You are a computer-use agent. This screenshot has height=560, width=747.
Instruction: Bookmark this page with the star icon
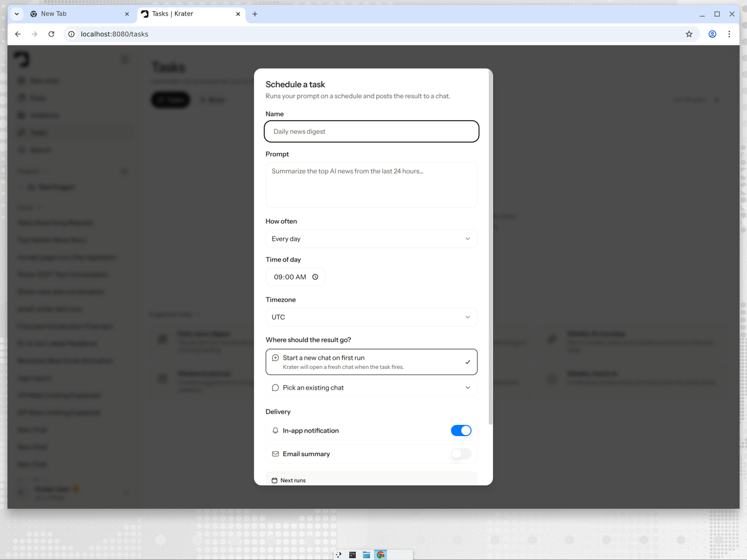689,34
